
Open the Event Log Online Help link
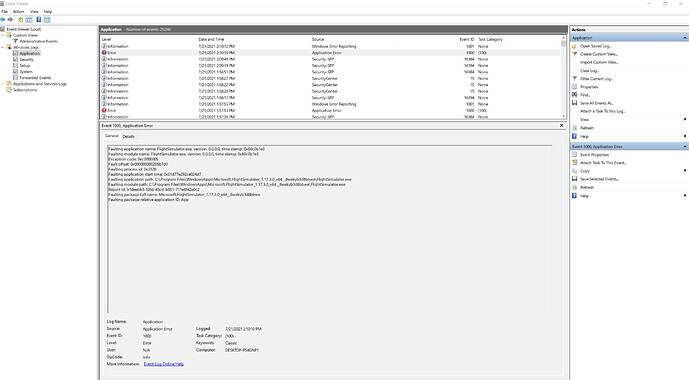(163, 364)
